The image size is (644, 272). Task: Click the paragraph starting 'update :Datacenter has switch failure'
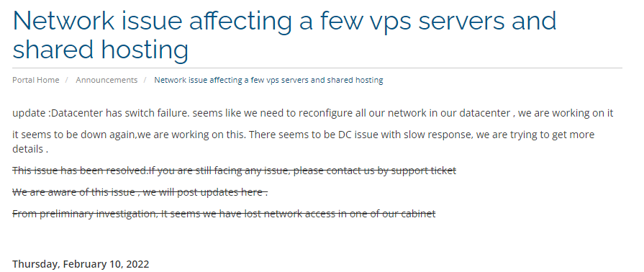(x=313, y=114)
